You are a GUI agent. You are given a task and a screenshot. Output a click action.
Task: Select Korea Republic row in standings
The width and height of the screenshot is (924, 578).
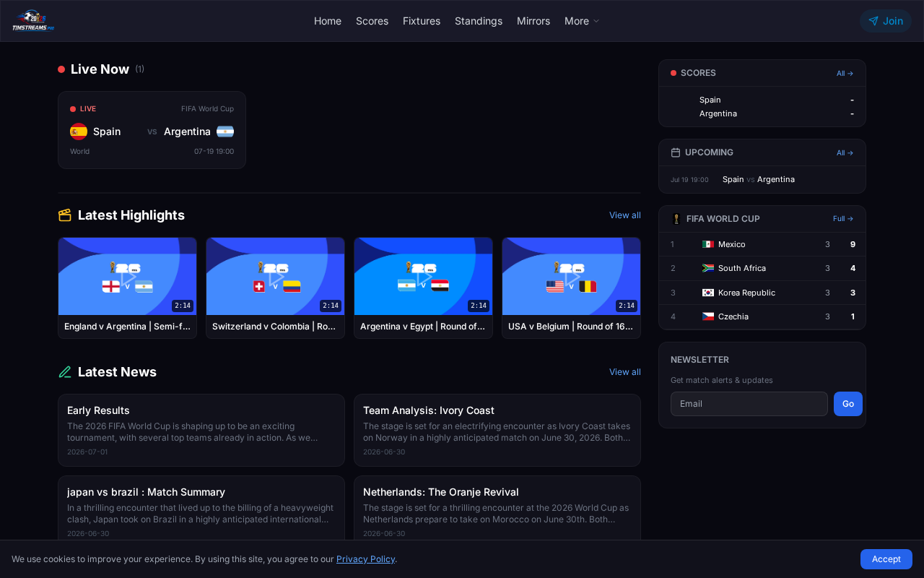coord(762,293)
